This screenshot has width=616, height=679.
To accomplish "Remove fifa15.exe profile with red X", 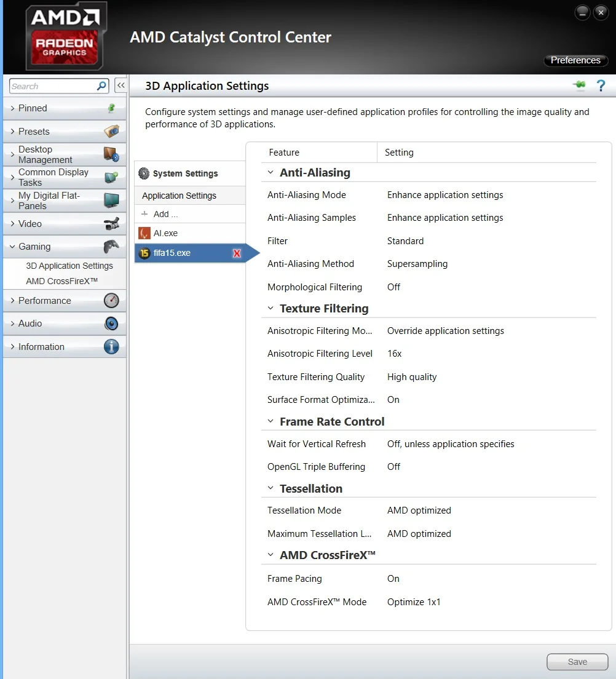I will pyautogui.click(x=237, y=253).
